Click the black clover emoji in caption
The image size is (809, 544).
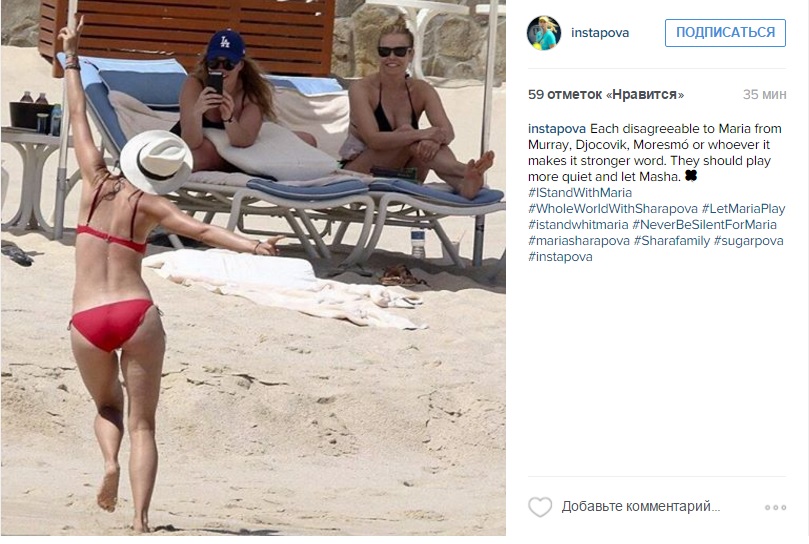tap(691, 176)
